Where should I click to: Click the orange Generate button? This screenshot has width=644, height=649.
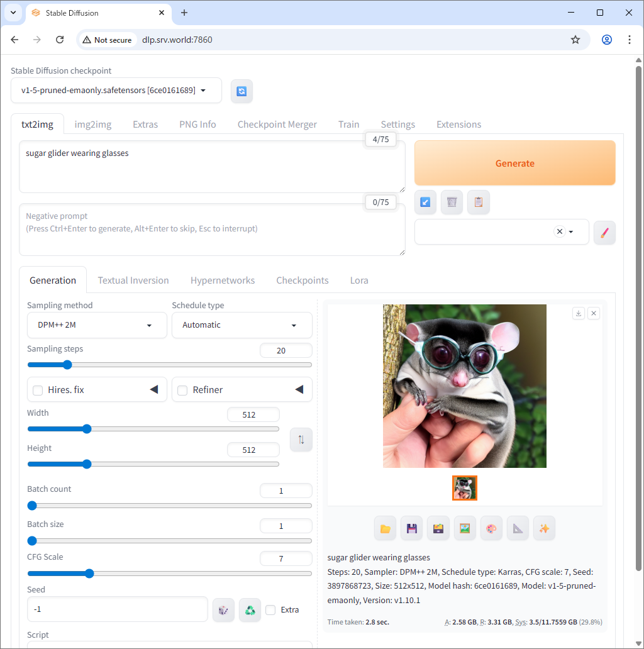(514, 163)
